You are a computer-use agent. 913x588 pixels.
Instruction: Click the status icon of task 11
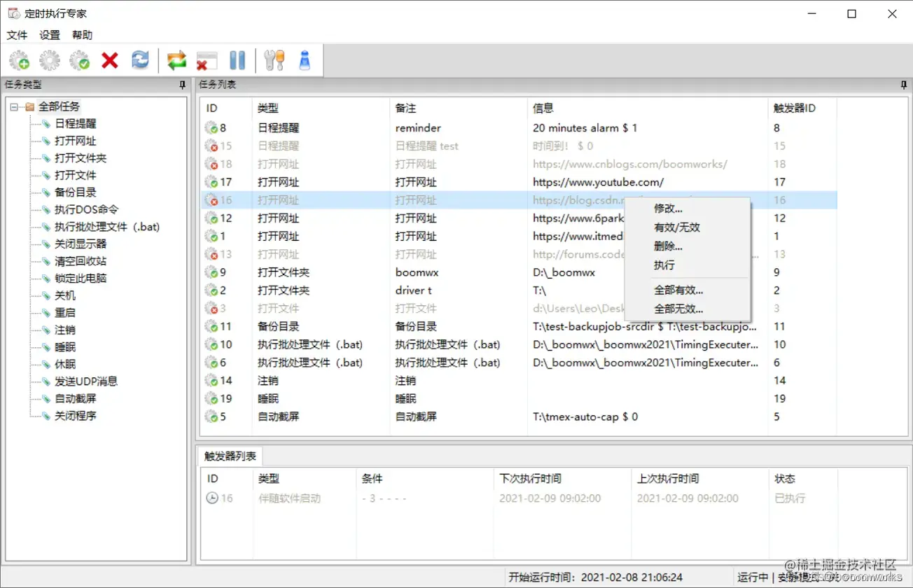(211, 327)
